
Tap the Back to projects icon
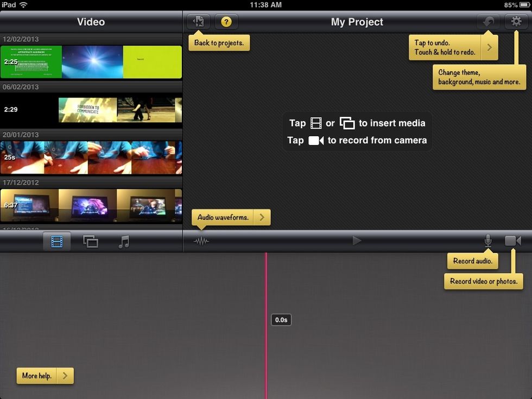pos(198,22)
